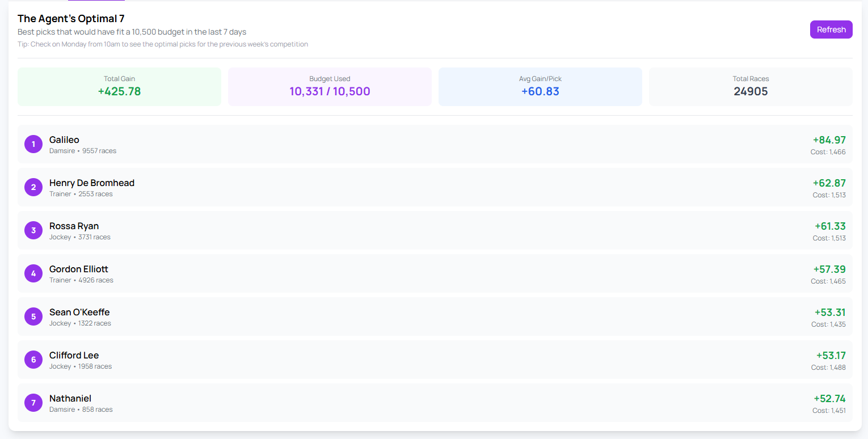Click the Monday 10am tip text
The height and width of the screenshot is (439, 868).
point(163,44)
